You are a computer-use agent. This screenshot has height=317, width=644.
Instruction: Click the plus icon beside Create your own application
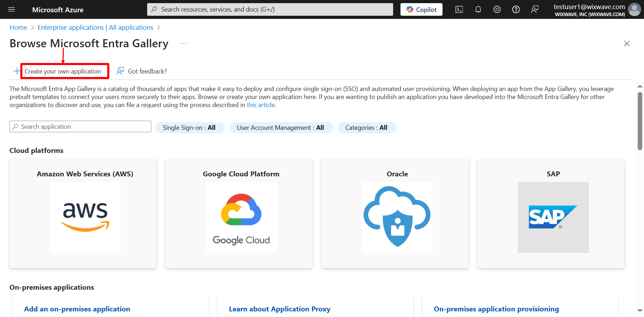[17, 71]
